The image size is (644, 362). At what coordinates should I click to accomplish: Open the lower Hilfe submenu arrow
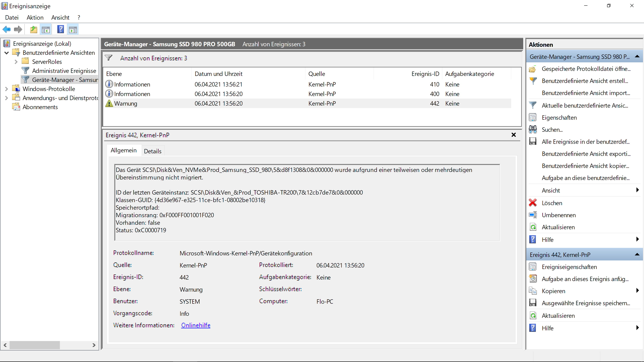[x=637, y=328]
